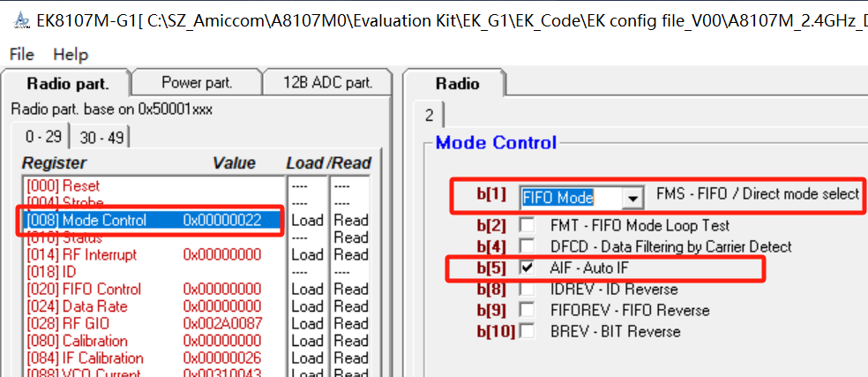Screen dimensions: 868x377
Task: Click value 0x00000026 of IF Calibration
Action: [x=222, y=358]
